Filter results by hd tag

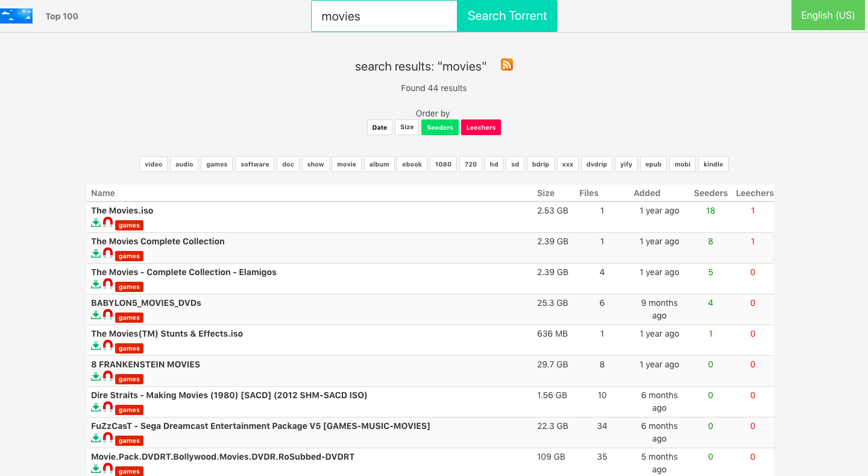tap(494, 164)
